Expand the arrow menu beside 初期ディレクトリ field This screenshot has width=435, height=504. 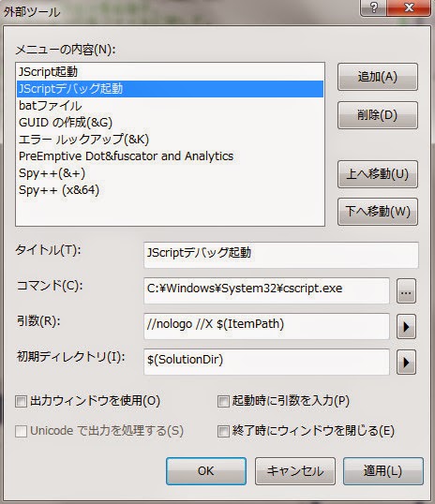406,363
